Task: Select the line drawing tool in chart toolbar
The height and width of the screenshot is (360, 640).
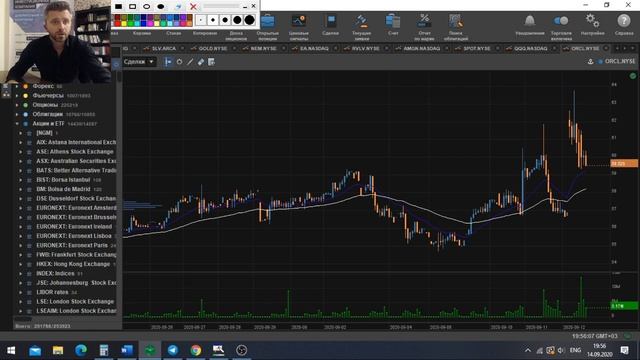Action: (x=190, y=62)
